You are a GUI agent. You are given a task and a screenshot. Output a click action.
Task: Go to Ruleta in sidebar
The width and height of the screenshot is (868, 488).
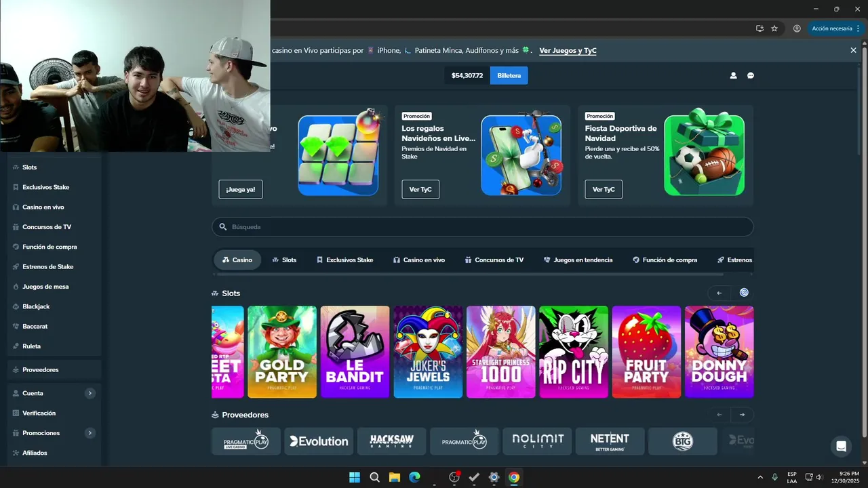click(54, 346)
